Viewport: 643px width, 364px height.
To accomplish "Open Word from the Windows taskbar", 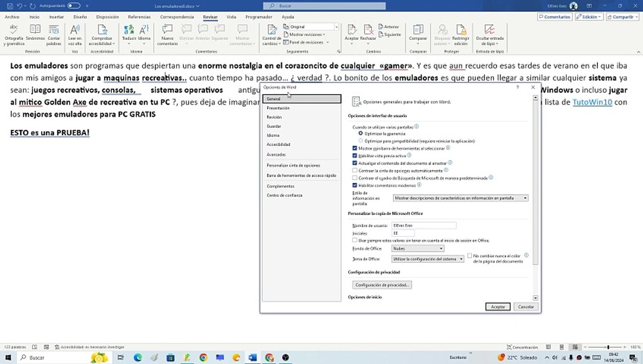I will pyautogui.click(x=253, y=358).
